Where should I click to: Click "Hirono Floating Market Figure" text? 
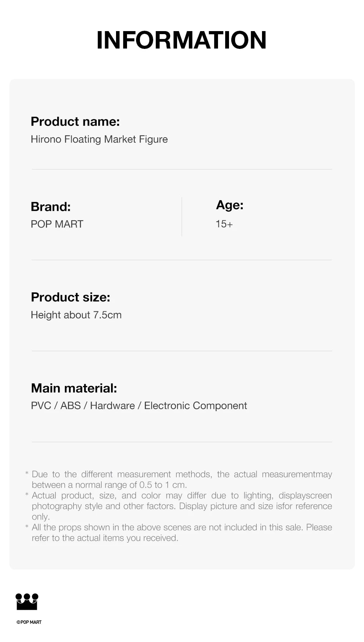99,139
